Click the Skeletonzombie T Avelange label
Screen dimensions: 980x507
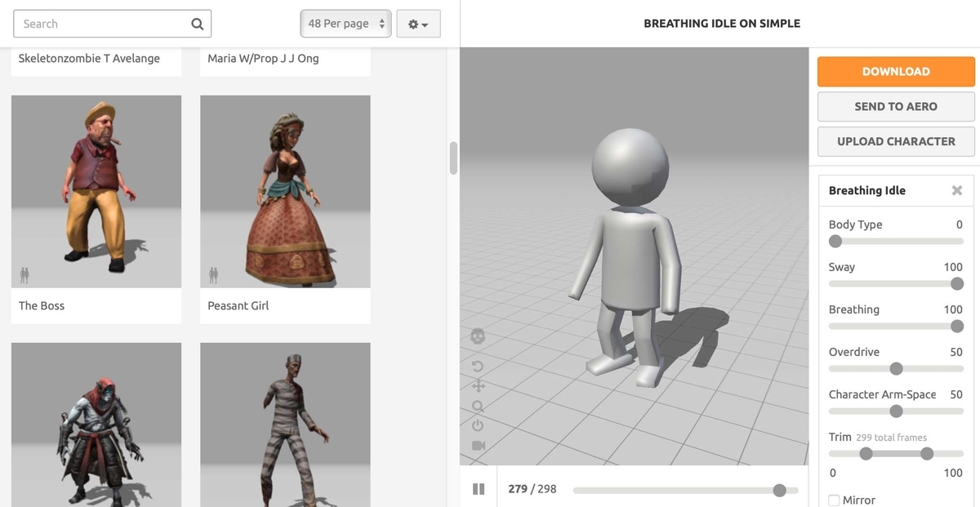(89, 58)
